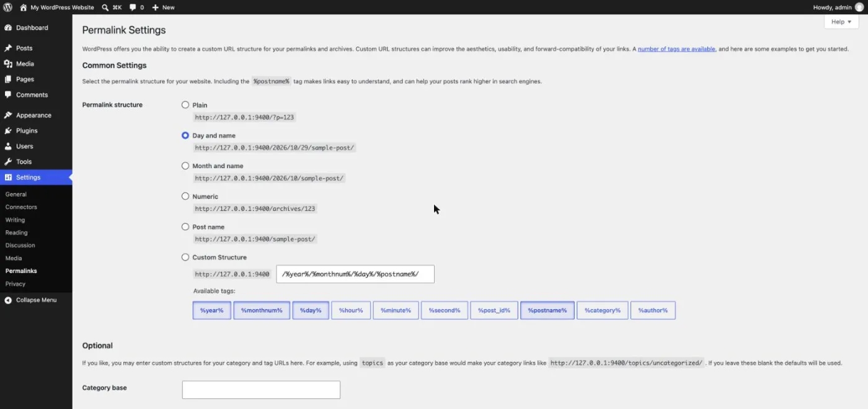Add the %minute% tag
868x409 pixels.
click(x=396, y=310)
